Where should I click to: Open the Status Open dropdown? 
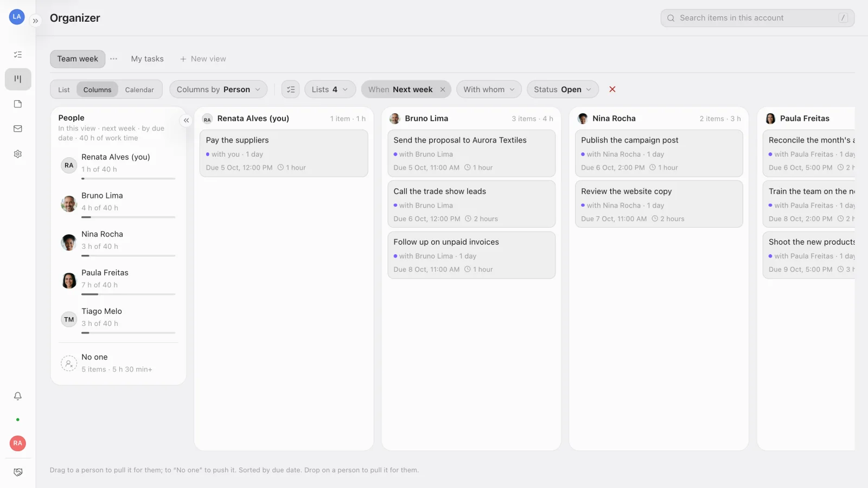pyautogui.click(x=563, y=89)
